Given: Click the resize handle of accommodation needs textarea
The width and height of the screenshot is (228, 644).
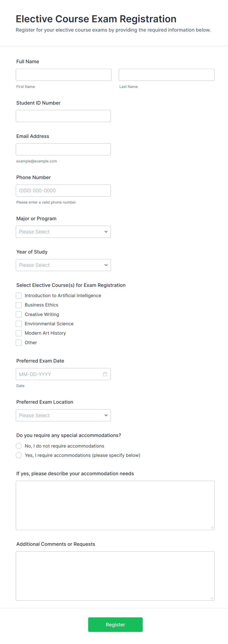Looking at the screenshot, I should (212, 527).
